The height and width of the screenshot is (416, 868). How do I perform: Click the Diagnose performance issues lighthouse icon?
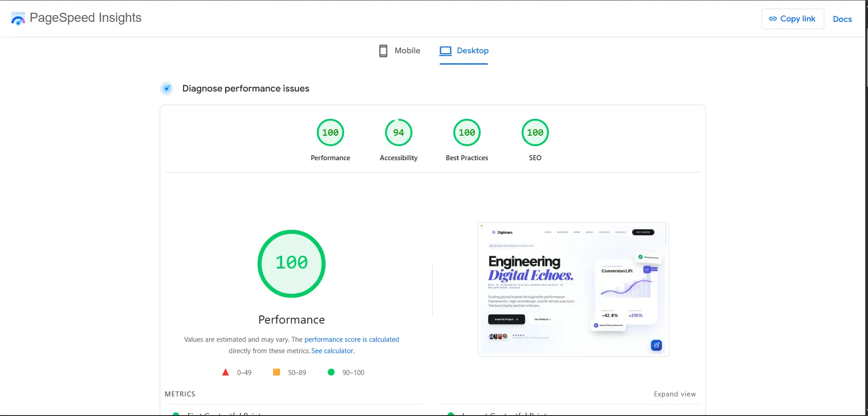coord(167,88)
